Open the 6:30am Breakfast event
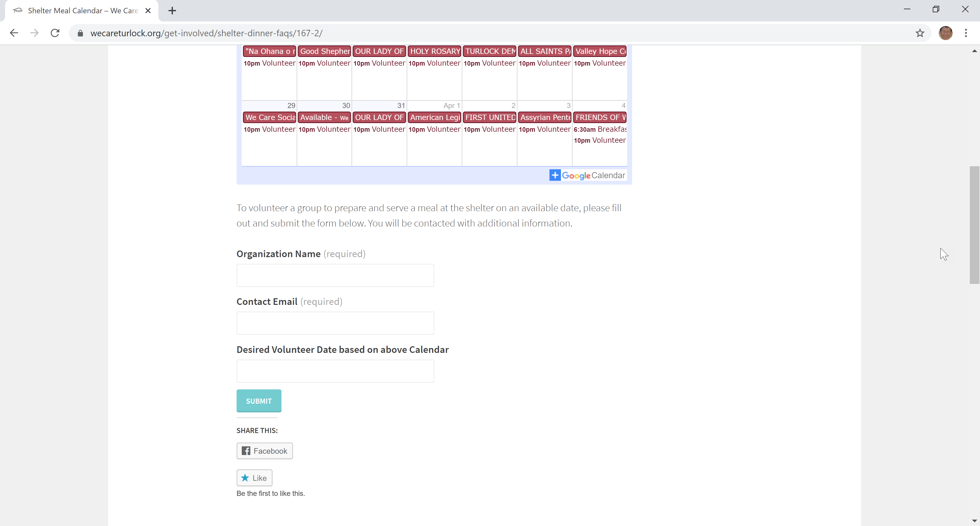980x526 pixels. 600,129
